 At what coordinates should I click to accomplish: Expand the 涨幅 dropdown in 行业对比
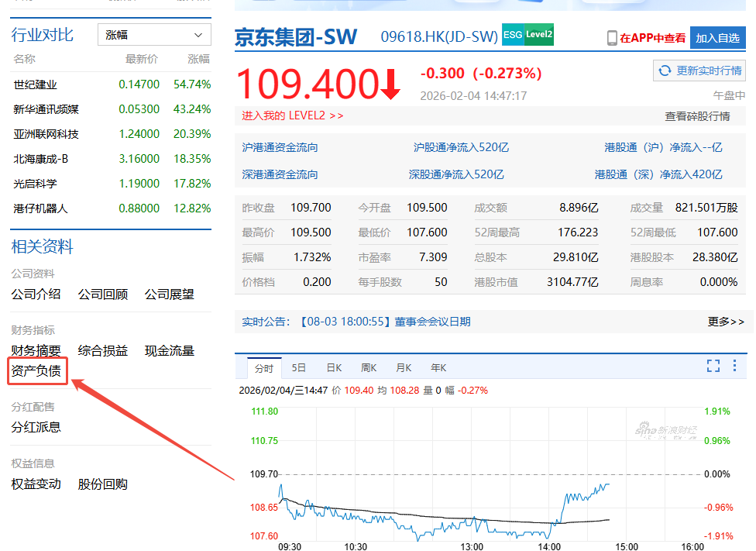[x=154, y=35]
